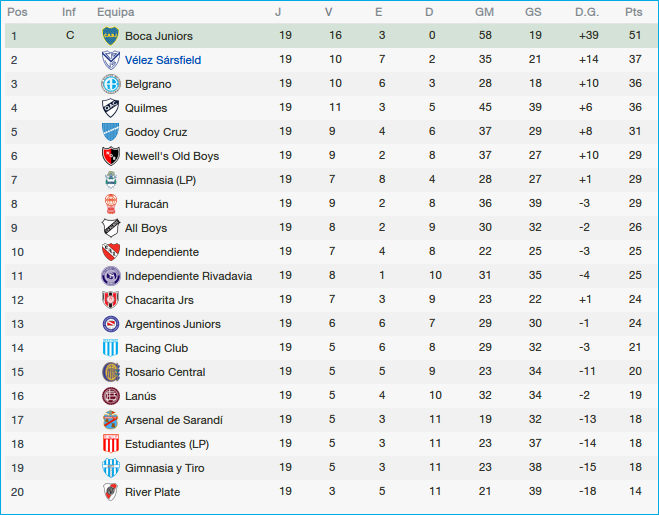Sort standings by Pos column header
Image resolution: width=659 pixels, height=515 pixels.
(x=17, y=12)
